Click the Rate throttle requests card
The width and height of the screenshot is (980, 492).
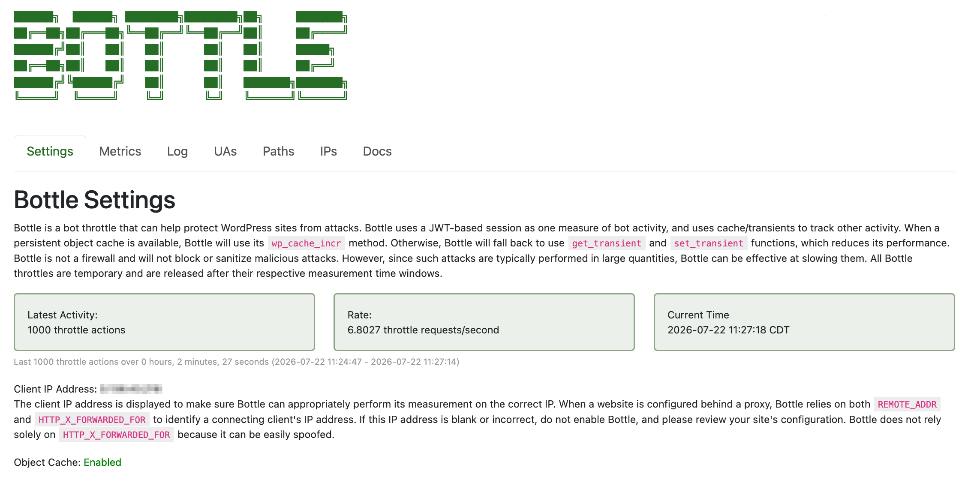tap(484, 322)
